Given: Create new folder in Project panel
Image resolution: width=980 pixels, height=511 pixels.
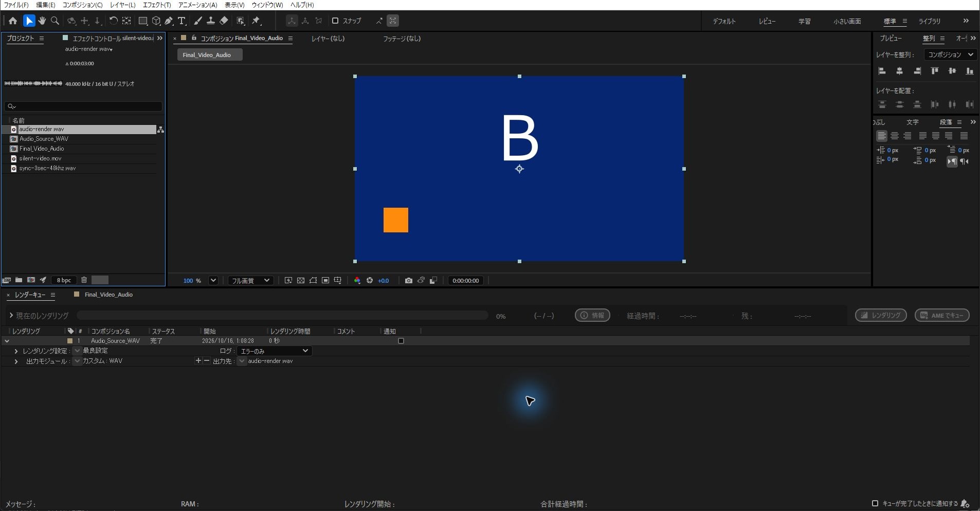Looking at the screenshot, I should pos(19,280).
